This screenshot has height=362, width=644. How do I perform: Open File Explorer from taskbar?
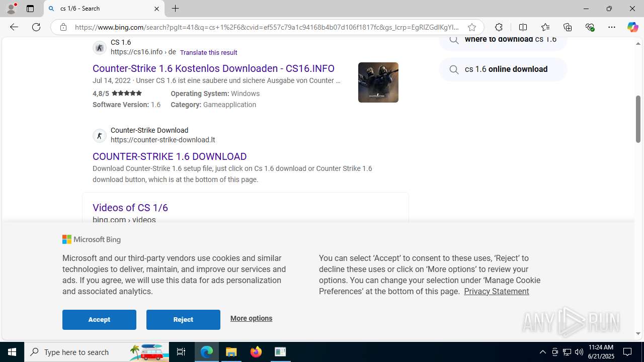pos(231,352)
